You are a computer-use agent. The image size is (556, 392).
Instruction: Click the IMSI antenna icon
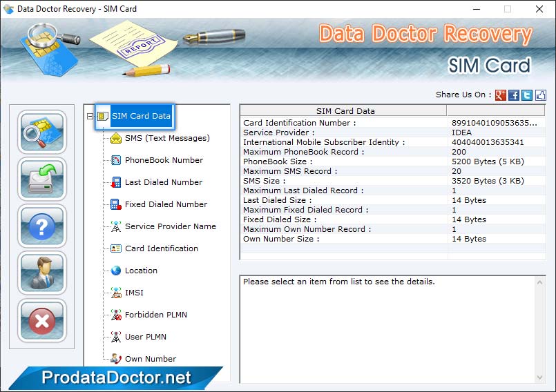116,293
